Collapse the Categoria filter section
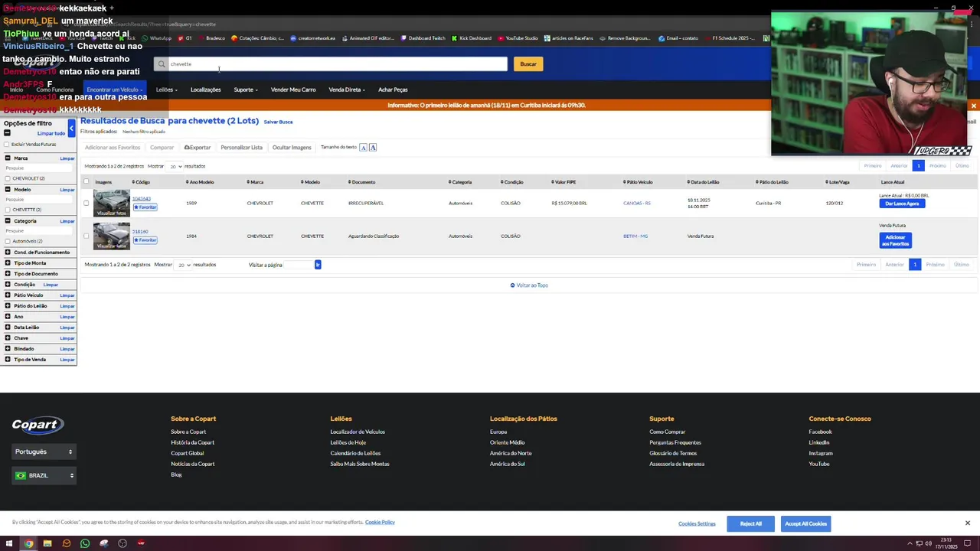This screenshot has height=551, width=980. [x=8, y=221]
